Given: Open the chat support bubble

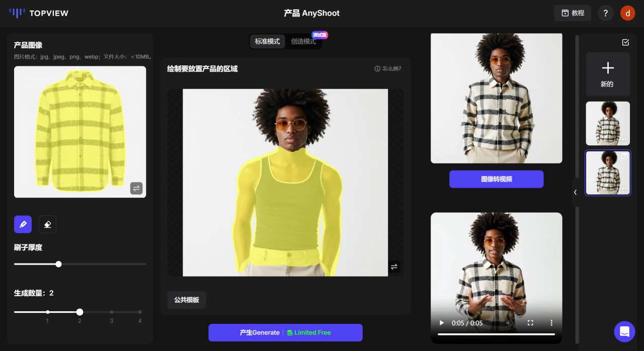Looking at the screenshot, I should click(624, 332).
